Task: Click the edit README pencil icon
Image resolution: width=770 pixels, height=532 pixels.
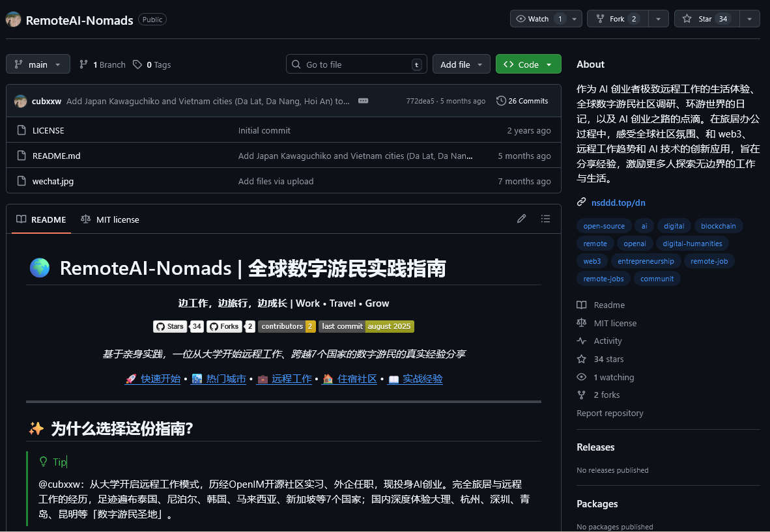Action: click(x=522, y=219)
